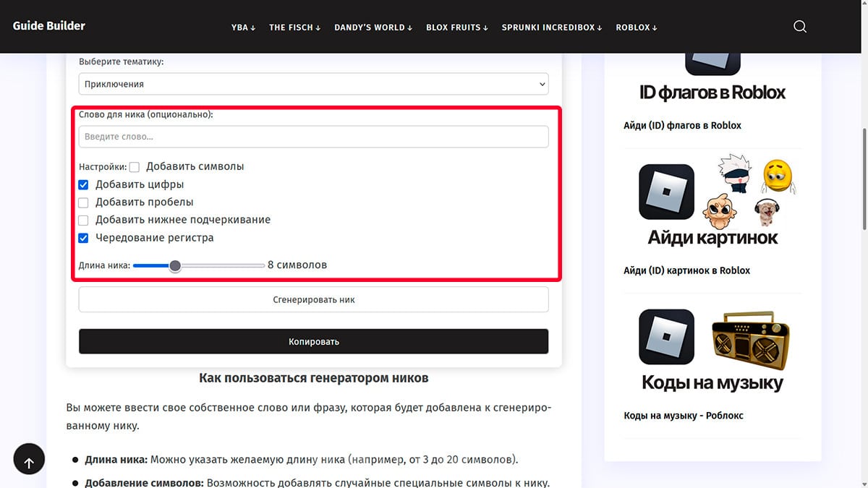Open the Guide Builder home logo
The image size is (868, 488).
[x=49, y=25]
